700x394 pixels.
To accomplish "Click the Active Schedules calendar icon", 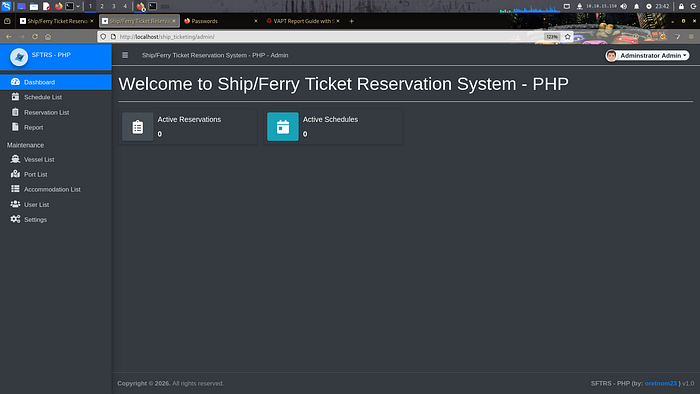I will coord(283,127).
